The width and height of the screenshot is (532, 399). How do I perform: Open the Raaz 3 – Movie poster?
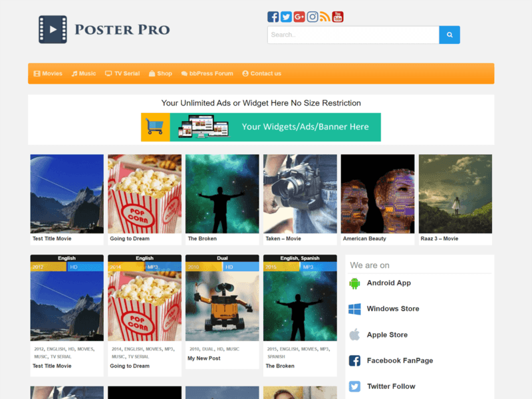(x=455, y=194)
